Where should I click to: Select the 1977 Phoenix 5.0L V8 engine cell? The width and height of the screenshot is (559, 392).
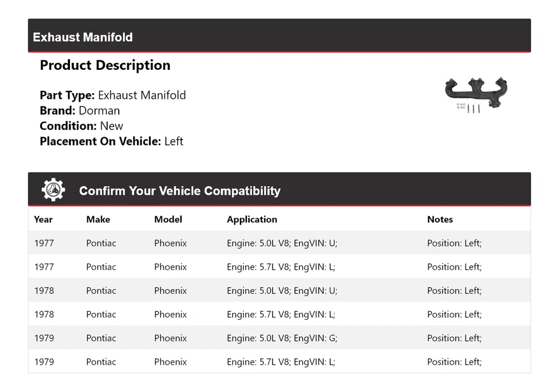pyautogui.click(x=282, y=243)
